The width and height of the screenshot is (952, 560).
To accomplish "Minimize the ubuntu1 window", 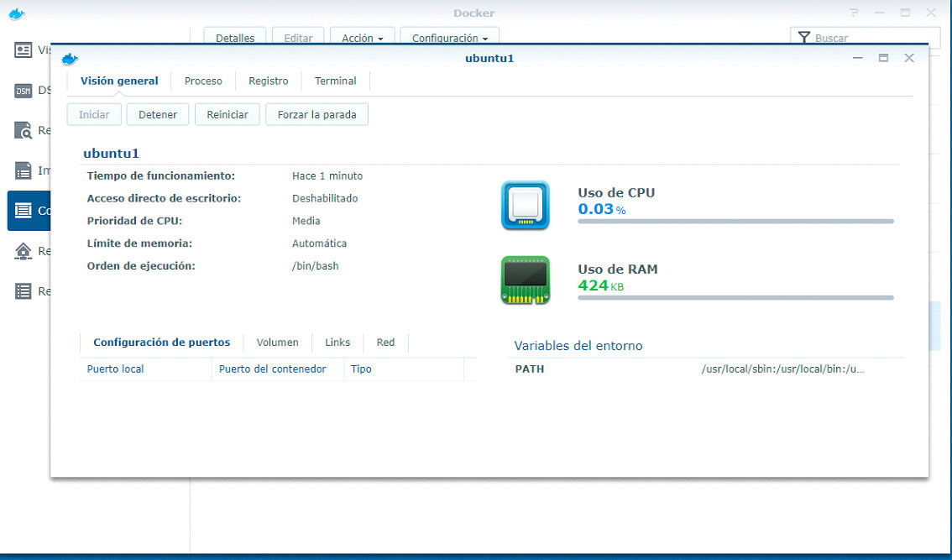I will point(858,58).
